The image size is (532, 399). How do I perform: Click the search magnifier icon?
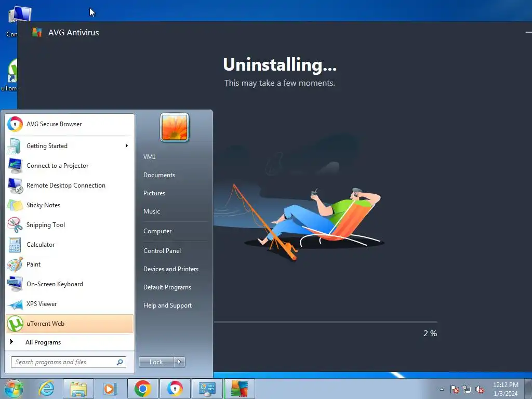[120, 362]
